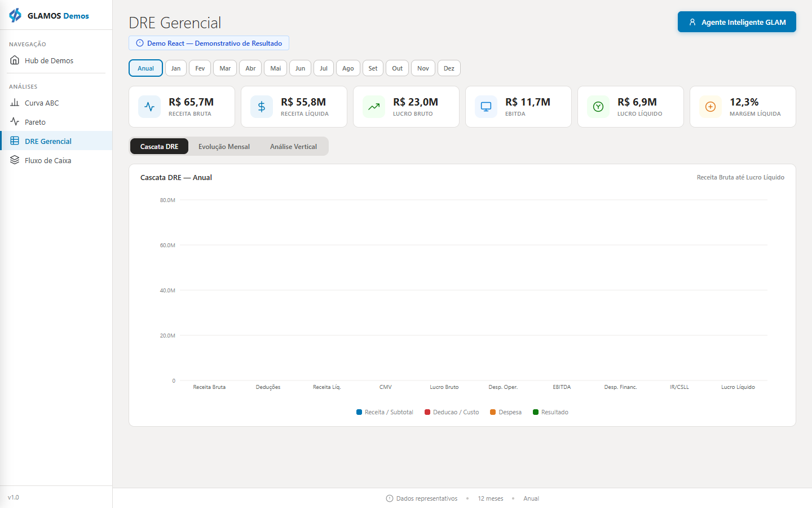
Task: Open Hub de Demos home icon
Action: tap(15, 60)
